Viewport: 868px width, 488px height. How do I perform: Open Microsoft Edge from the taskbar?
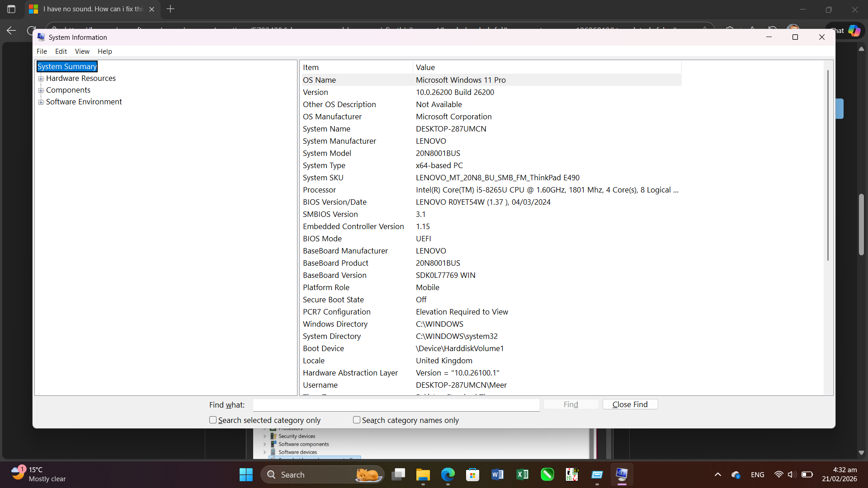(448, 474)
